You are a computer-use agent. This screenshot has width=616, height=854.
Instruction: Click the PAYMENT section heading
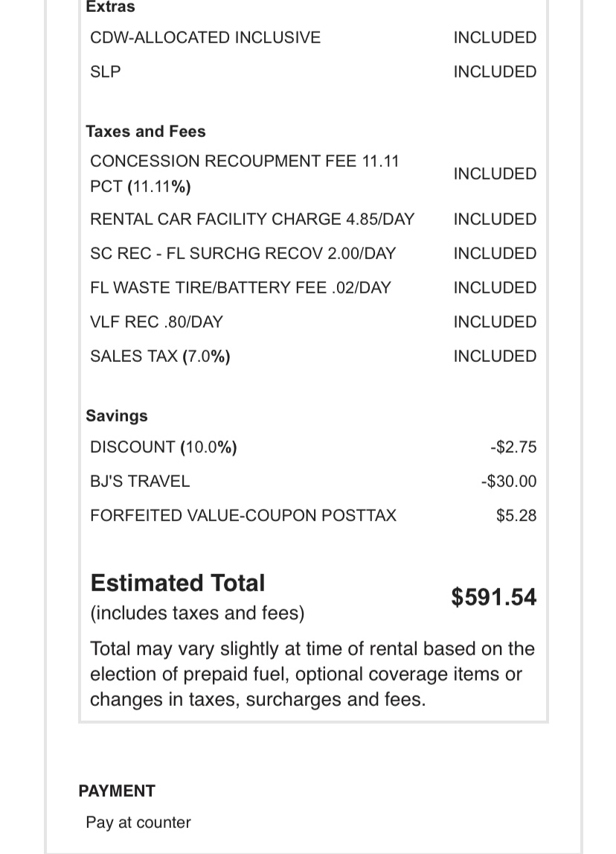point(117,791)
